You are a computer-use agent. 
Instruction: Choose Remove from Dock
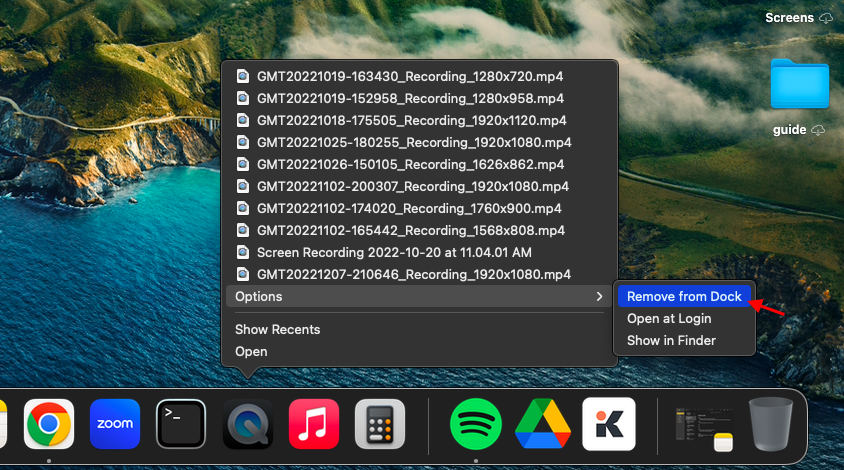(684, 297)
